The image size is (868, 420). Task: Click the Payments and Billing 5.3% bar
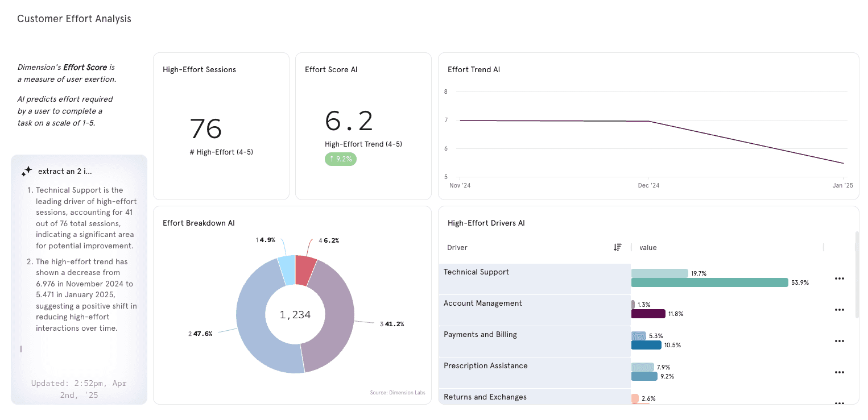(639, 336)
